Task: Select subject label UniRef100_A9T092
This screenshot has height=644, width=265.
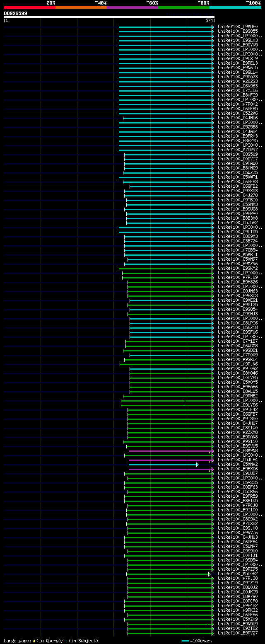Action: (x=238, y=369)
